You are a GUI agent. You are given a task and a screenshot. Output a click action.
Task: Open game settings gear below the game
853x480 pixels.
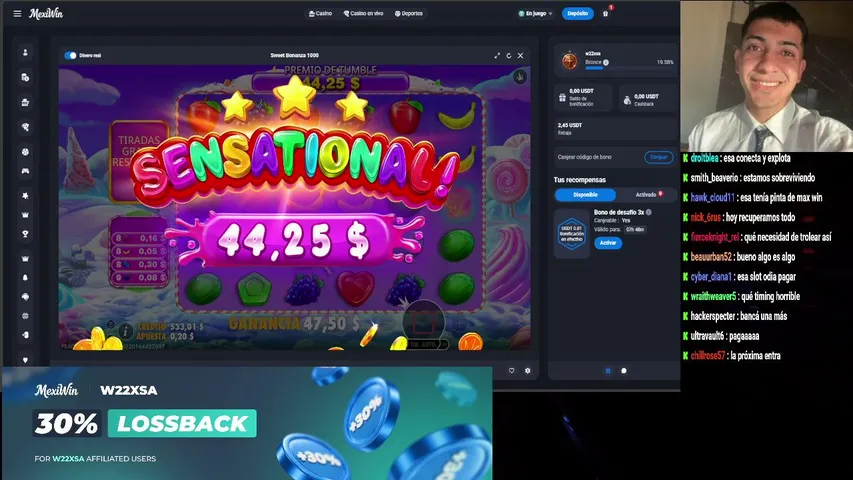tap(528, 371)
